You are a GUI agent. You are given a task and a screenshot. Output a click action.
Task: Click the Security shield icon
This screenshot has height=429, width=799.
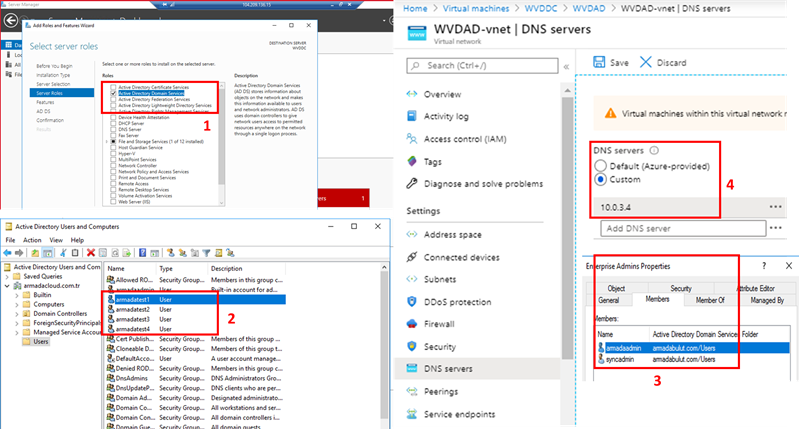pyautogui.click(x=412, y=346)
